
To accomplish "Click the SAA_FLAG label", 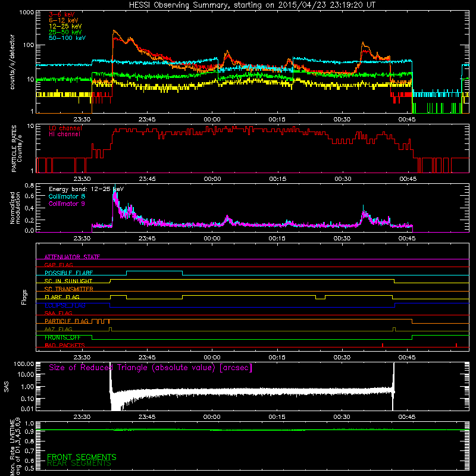I will tap(58, 313).
